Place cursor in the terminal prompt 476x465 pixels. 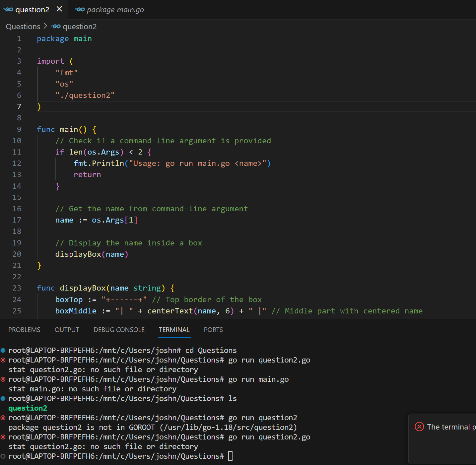[230, 456]
